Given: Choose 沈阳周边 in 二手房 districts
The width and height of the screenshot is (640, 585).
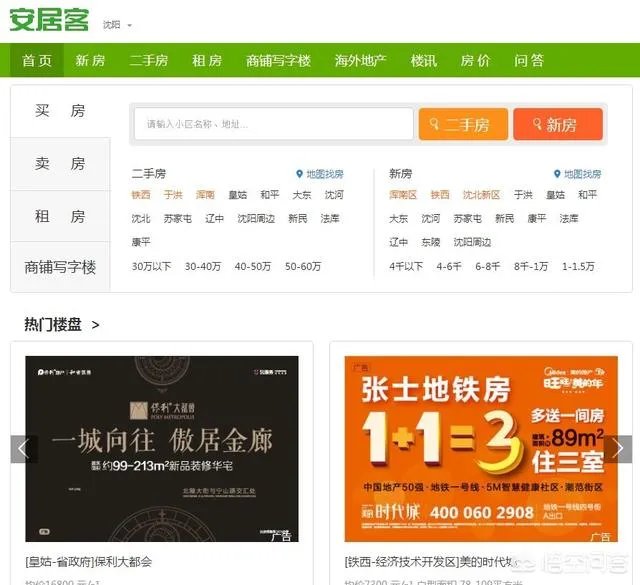Looking at the screenshot, I should point(256,219).
